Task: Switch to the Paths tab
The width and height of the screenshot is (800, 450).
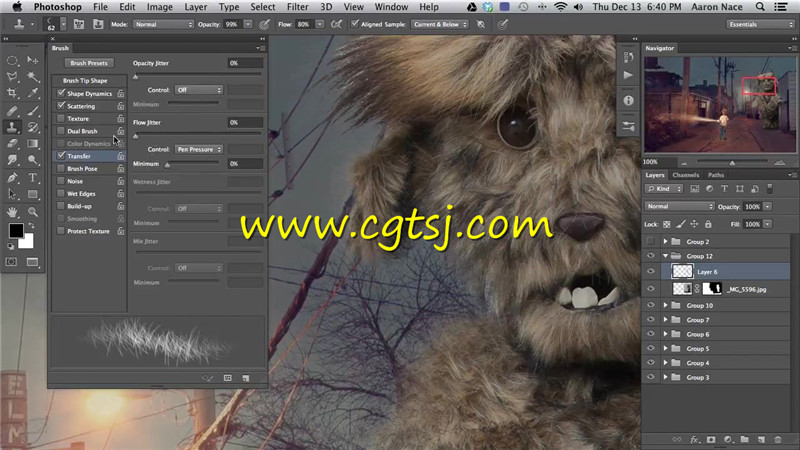Action: pos(716,175)
